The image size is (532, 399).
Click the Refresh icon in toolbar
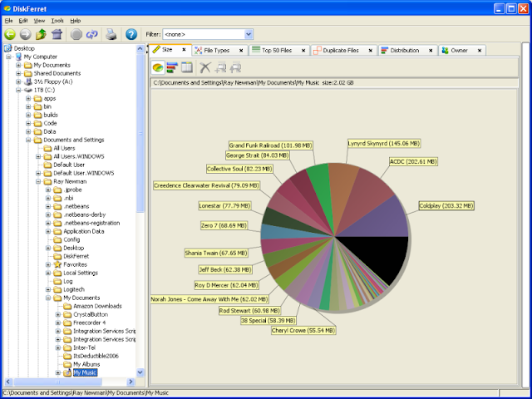93,34
